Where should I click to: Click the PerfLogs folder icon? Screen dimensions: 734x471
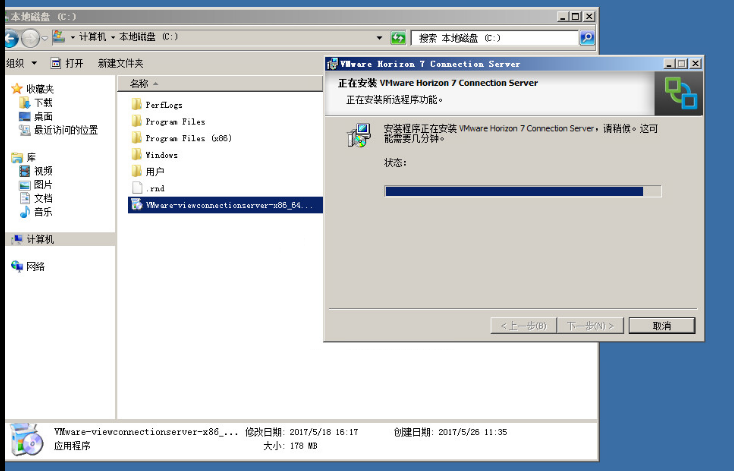[137, 104]
